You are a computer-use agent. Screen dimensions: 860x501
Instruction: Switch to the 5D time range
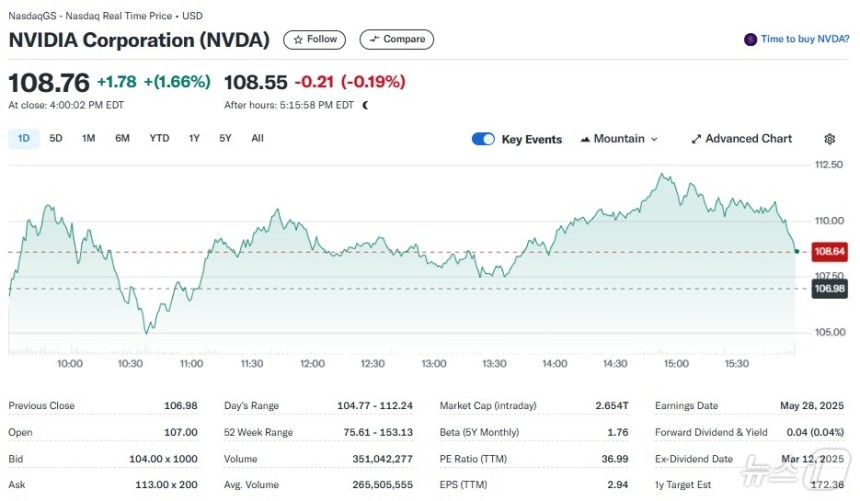[56, 138]
